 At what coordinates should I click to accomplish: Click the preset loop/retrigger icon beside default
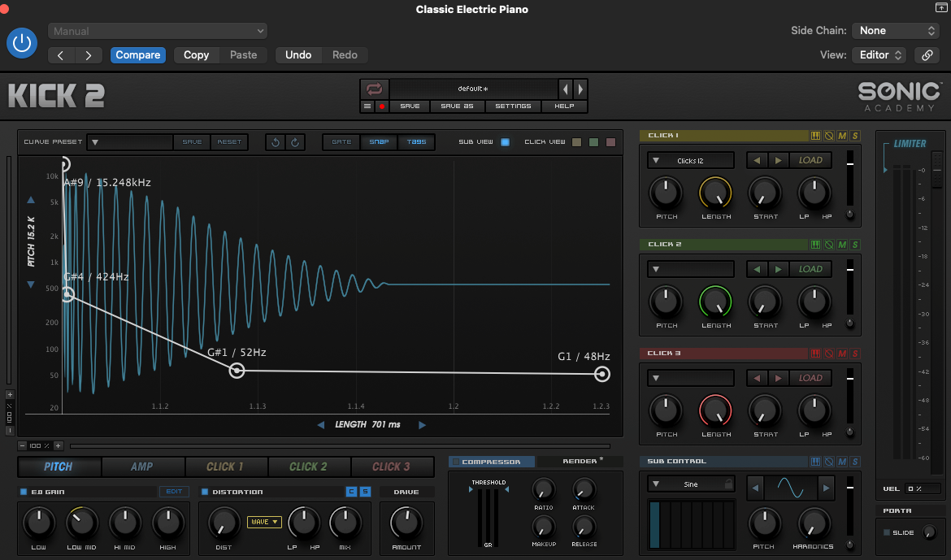[374, 89]
